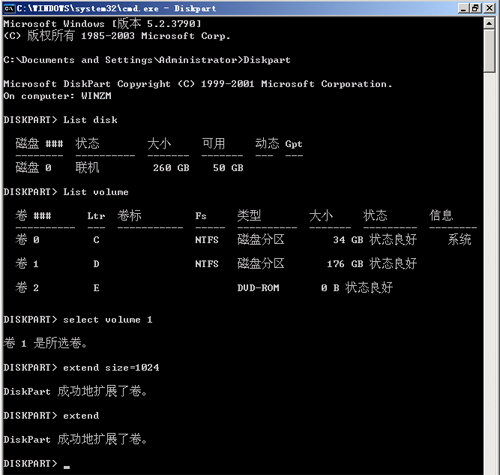Click the Gpt column header
This screenshot has width=500, height=475.
click(x=294, y=144)
